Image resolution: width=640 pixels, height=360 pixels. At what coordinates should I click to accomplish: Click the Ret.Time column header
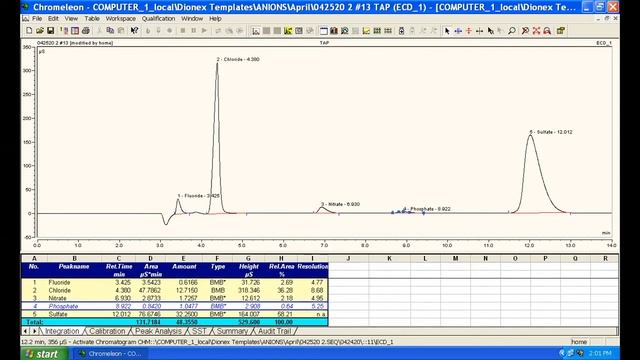pos(119,270)
